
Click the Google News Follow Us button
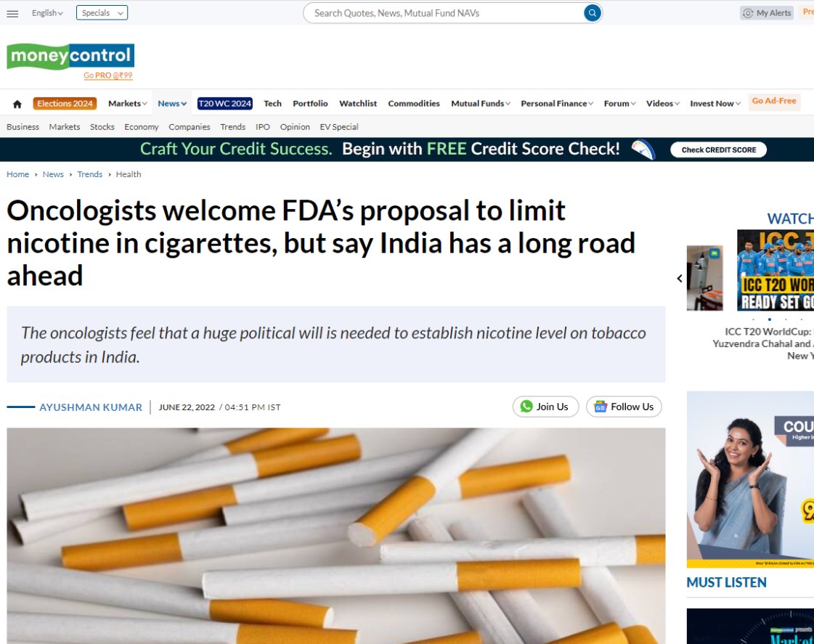click(x=624, y=407)
